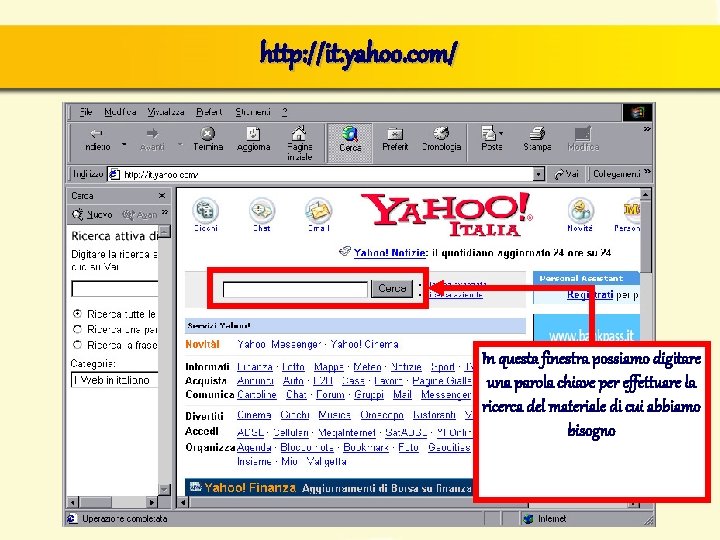Viewport: 720px width, 540px height.
Task: Select the 'Ricerca tutte le' radio option
Action: pos(77,314)
